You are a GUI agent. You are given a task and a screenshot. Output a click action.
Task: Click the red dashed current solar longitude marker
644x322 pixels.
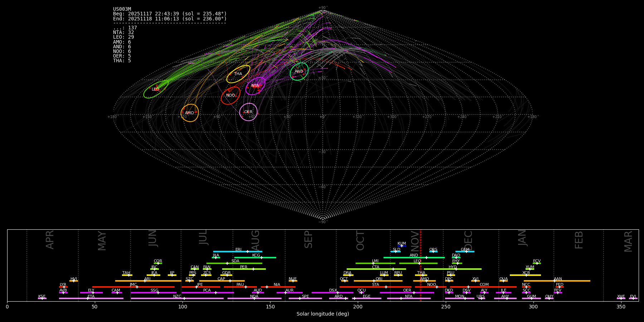coord(421,265)
